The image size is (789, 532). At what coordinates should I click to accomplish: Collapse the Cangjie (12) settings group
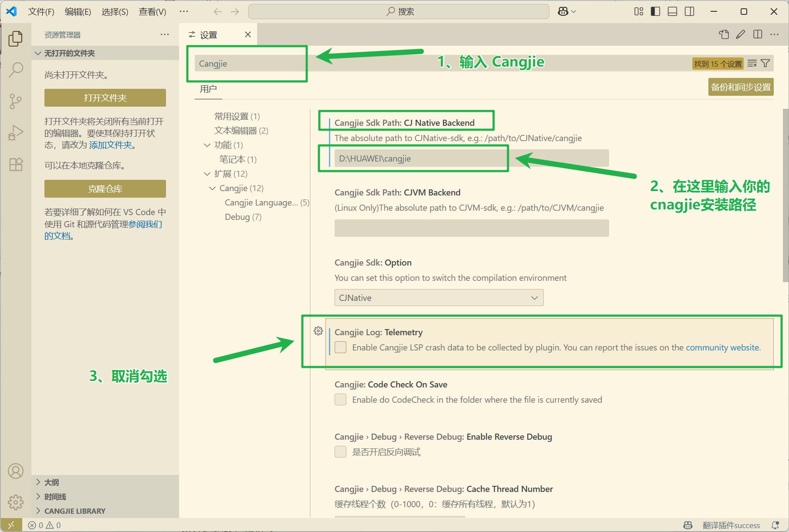click(x=212, y=188)
